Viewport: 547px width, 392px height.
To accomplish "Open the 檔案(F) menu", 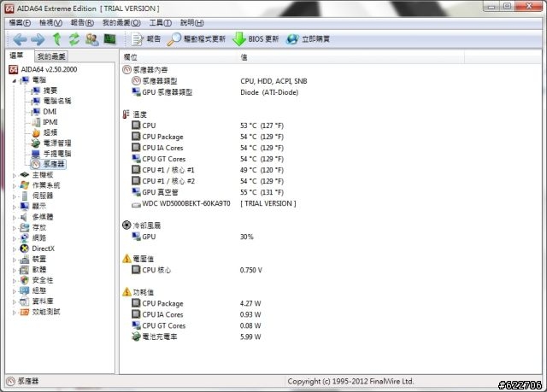I will pos(20,23).
